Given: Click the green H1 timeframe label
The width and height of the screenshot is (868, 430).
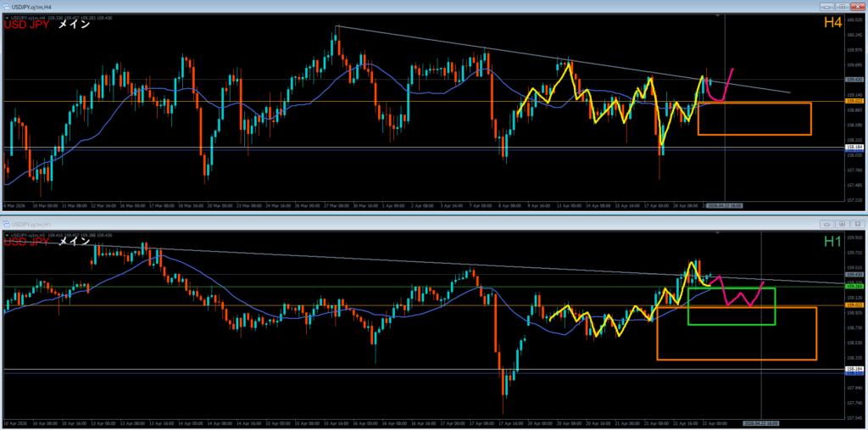Looking at the screenshot, I should [x=833, y=241].
